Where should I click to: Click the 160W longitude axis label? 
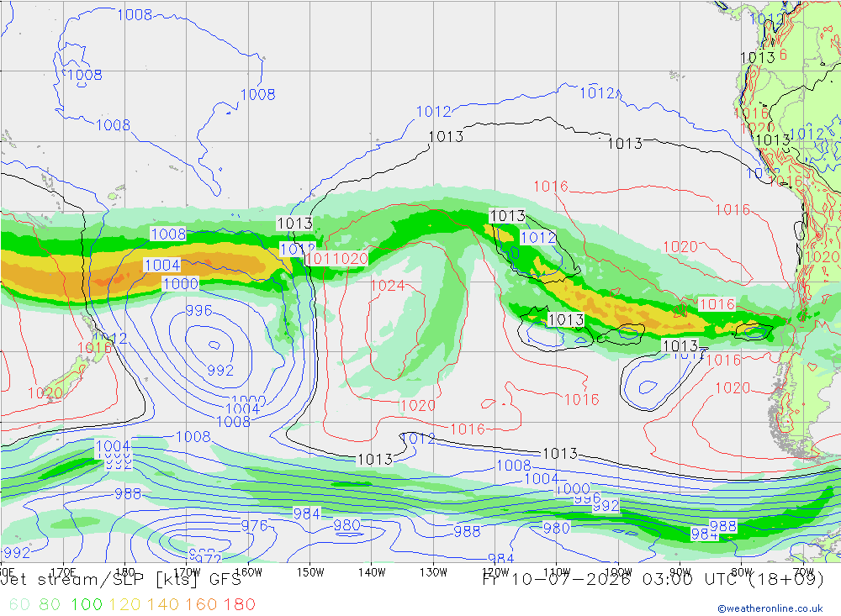248,572
